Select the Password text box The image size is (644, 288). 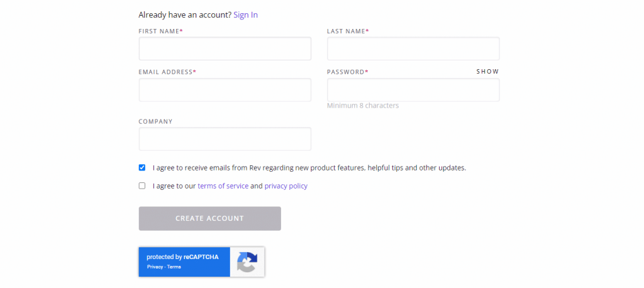pos(413,90)
